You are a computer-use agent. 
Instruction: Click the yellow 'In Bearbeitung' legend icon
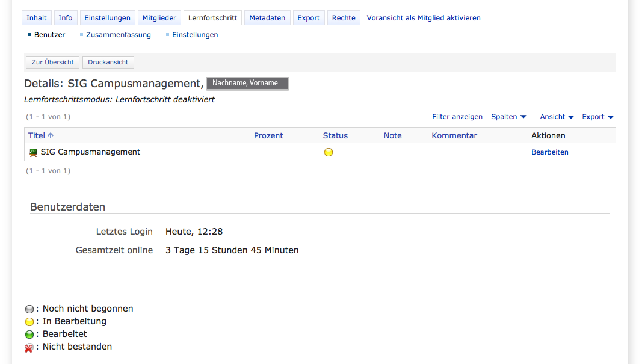29,322
